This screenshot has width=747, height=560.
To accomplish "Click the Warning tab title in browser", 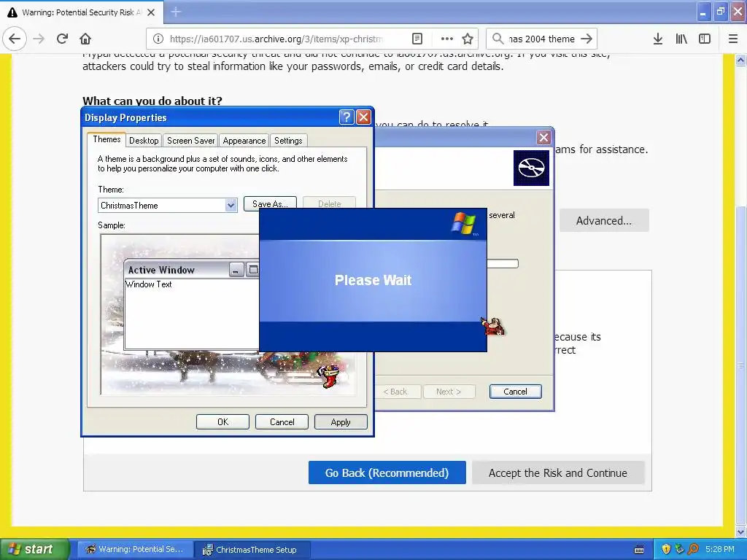I will (x=81, y=12).
